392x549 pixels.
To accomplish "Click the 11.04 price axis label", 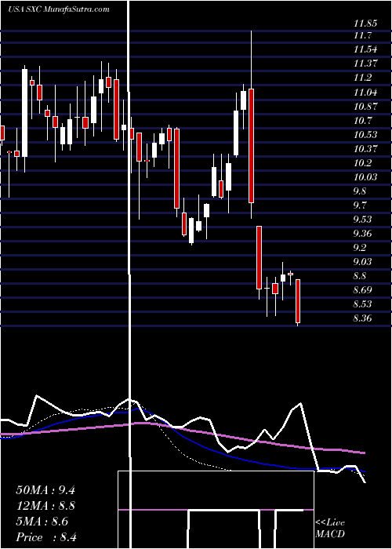I will (365, 92).
